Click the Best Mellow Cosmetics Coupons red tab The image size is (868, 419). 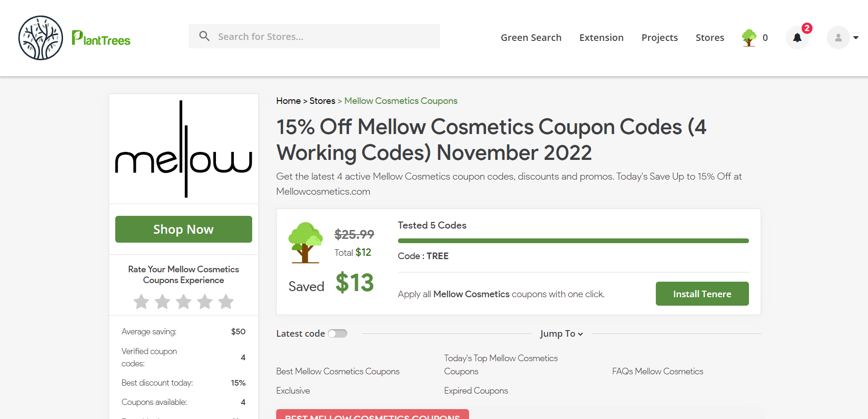click(373, 414)
